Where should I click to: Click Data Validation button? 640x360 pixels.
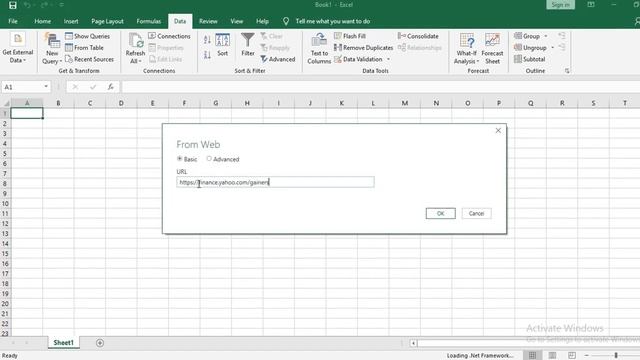[358, 59]
